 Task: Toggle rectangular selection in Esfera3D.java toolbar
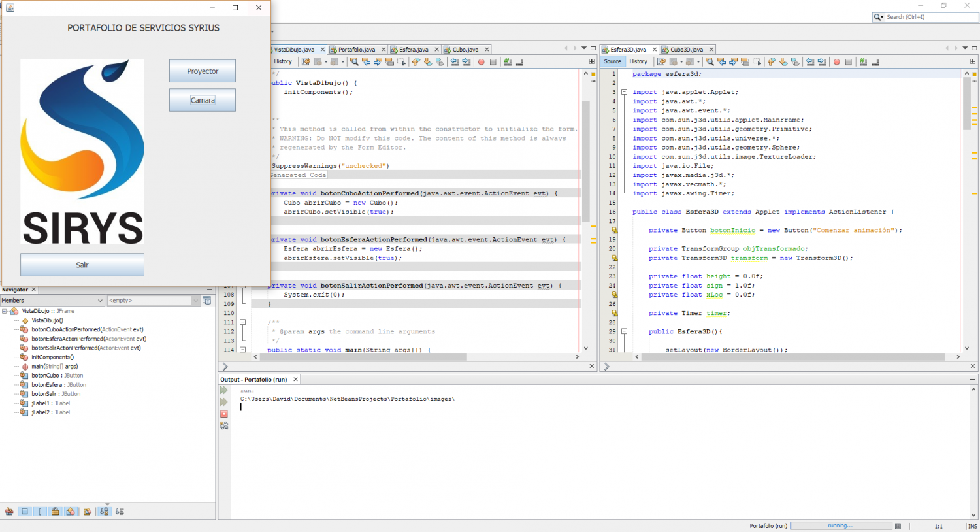pos(757,61)
